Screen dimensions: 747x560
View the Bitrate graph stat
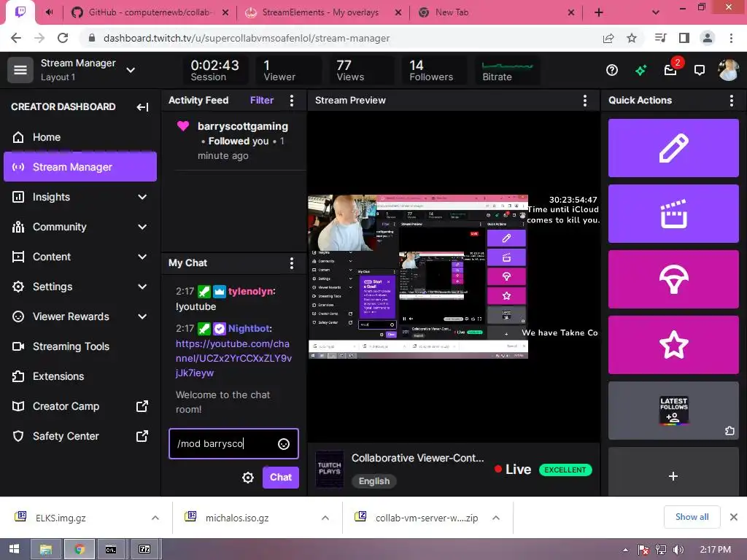coord(507,71)
